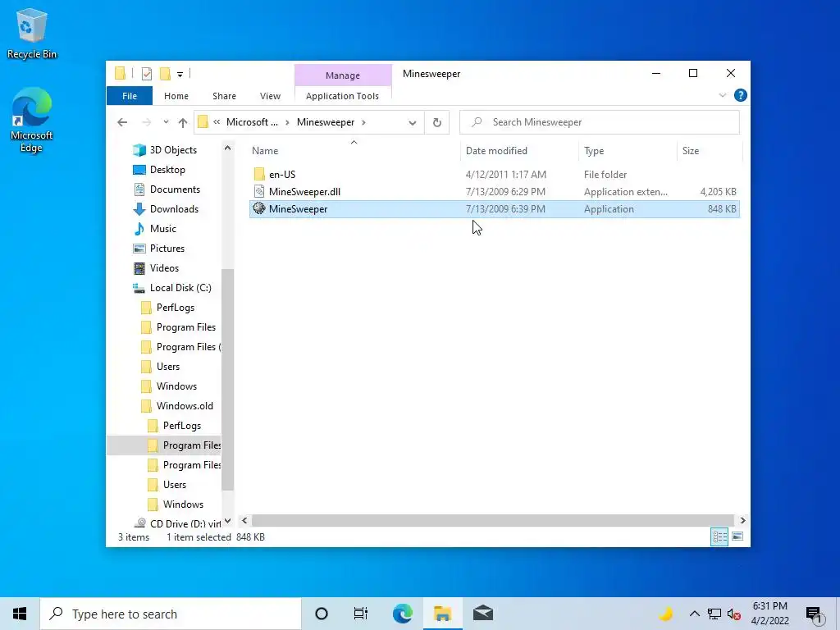Expand the ribbon with the chevron
Image resolution: width=840 pixels, height=630 pixels.
coord(722,95)
